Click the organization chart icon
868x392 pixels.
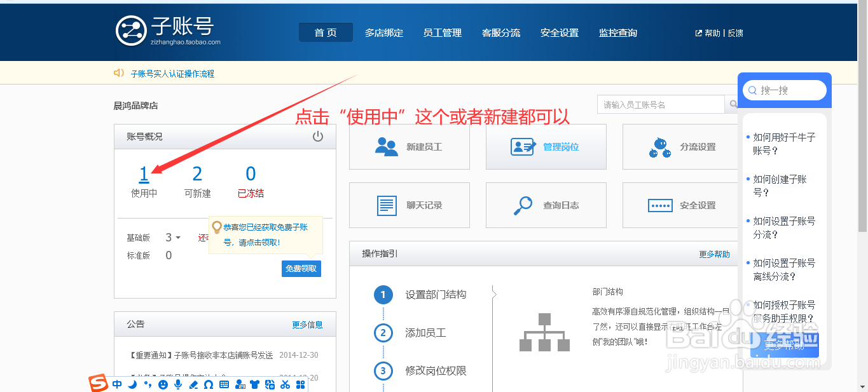point(544,332)
